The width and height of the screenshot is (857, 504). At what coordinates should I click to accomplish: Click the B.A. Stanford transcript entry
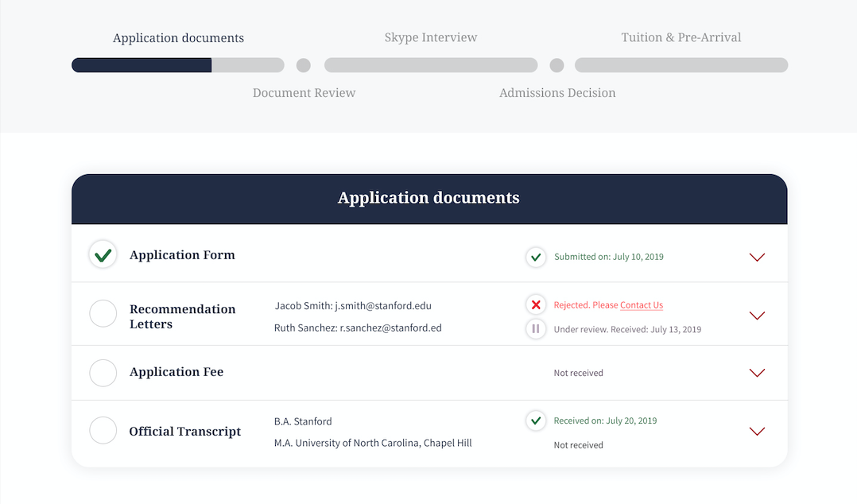(303, 421)
